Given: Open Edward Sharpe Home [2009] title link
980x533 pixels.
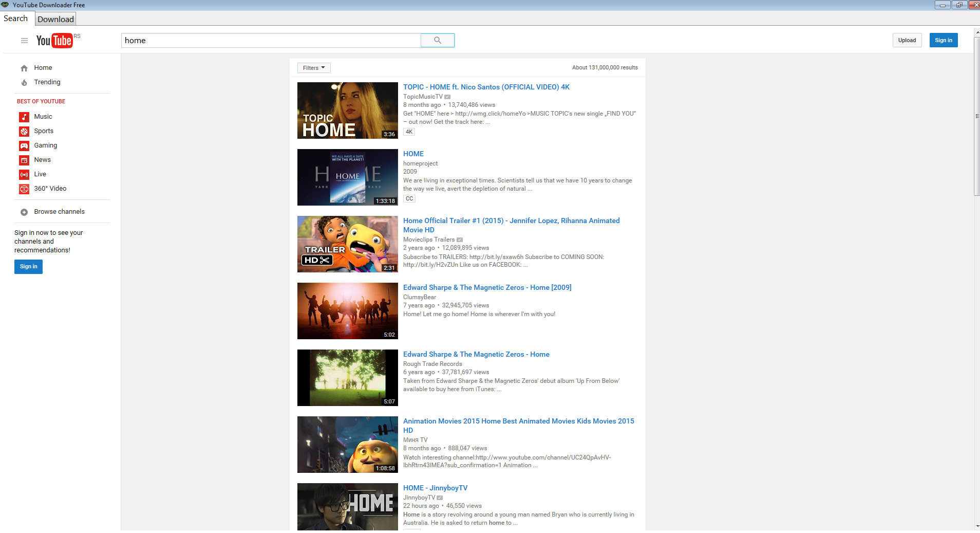Looking at the screenshot, I should [x=487, y=287].
